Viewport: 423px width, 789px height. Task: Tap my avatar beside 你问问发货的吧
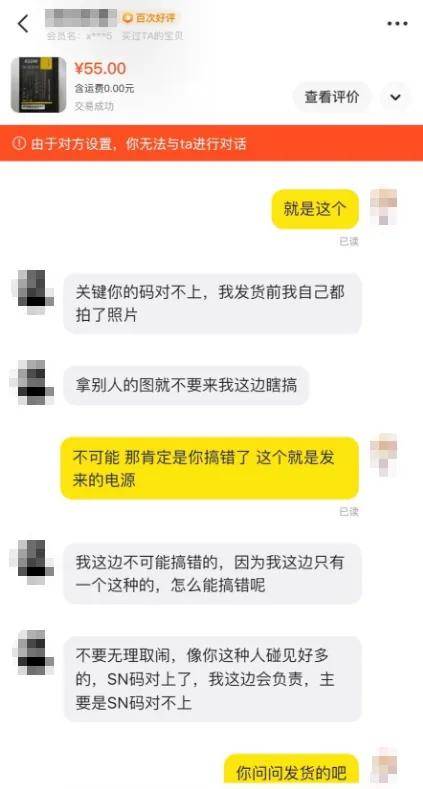pos(384,767)
